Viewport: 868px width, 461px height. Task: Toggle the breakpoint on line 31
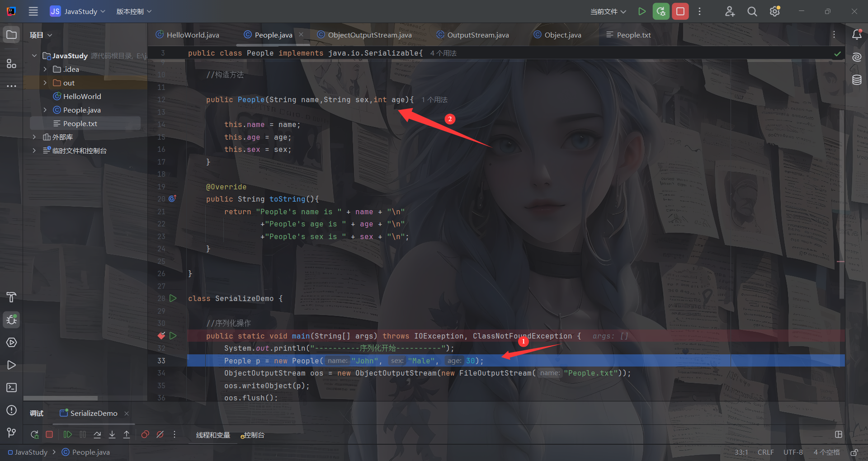161,336
